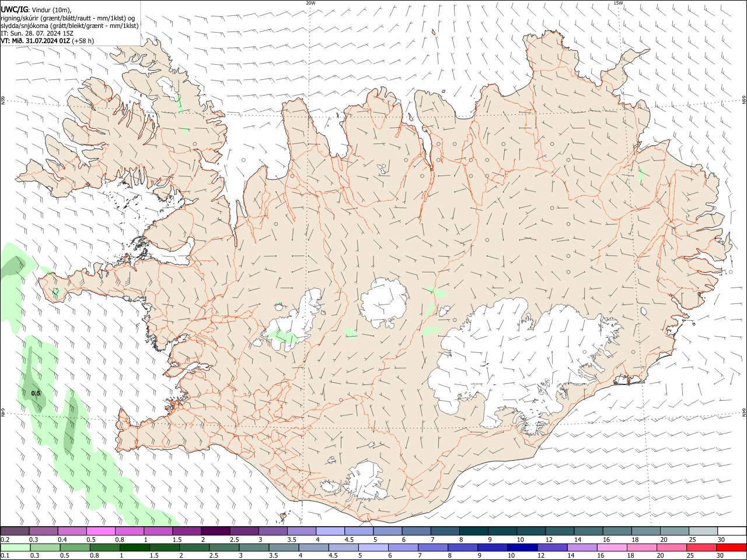
Task: Click the bright magenta snow-scale swatch above 0.5
Action: point(101,531)
